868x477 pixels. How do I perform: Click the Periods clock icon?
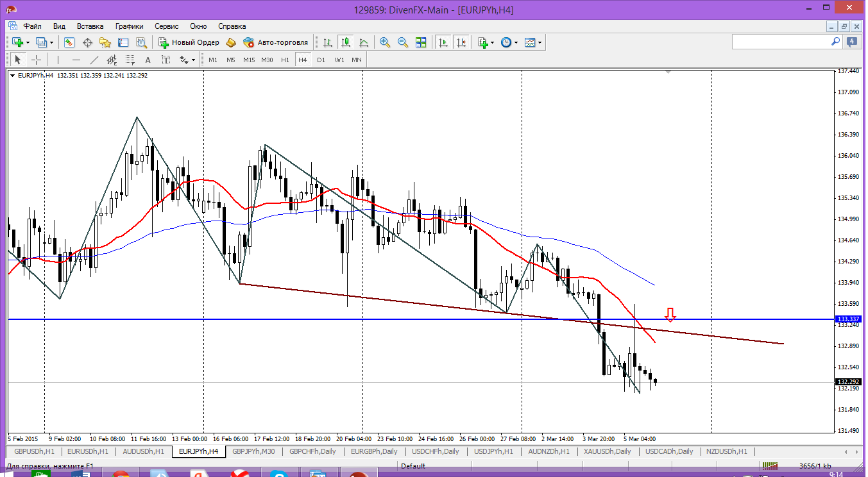tap(506, 42)
